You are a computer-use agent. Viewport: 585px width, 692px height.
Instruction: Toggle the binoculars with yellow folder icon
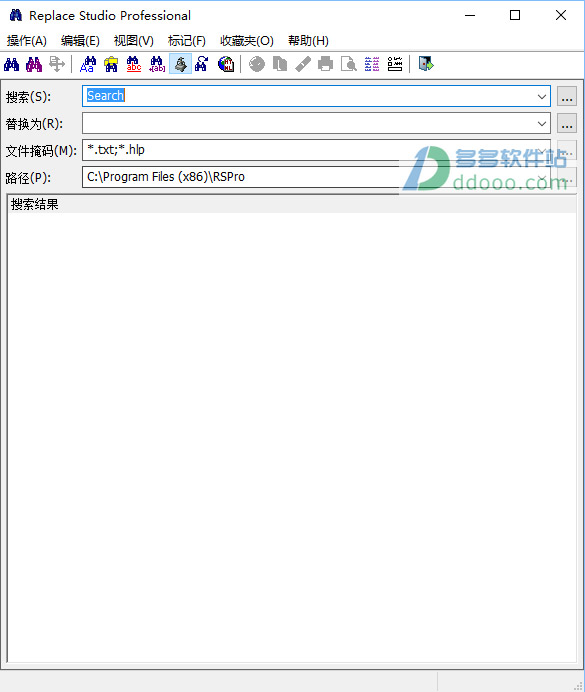point(111,64)
